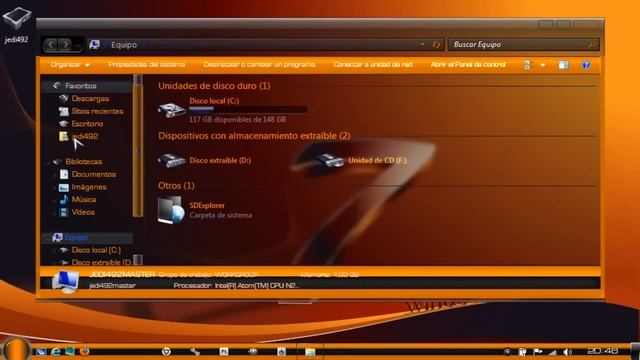Click the Documentos library icon
Screen dimensions: 640x360
[64, 174]
